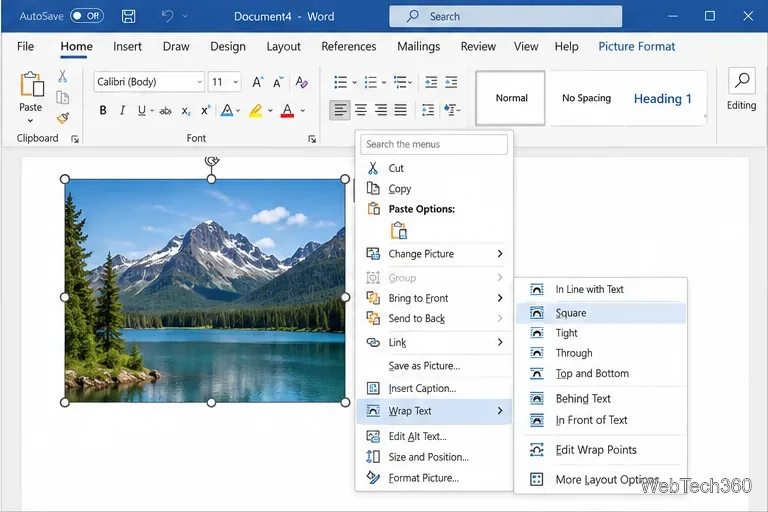Decrease paragraph indent

[431, 82]
